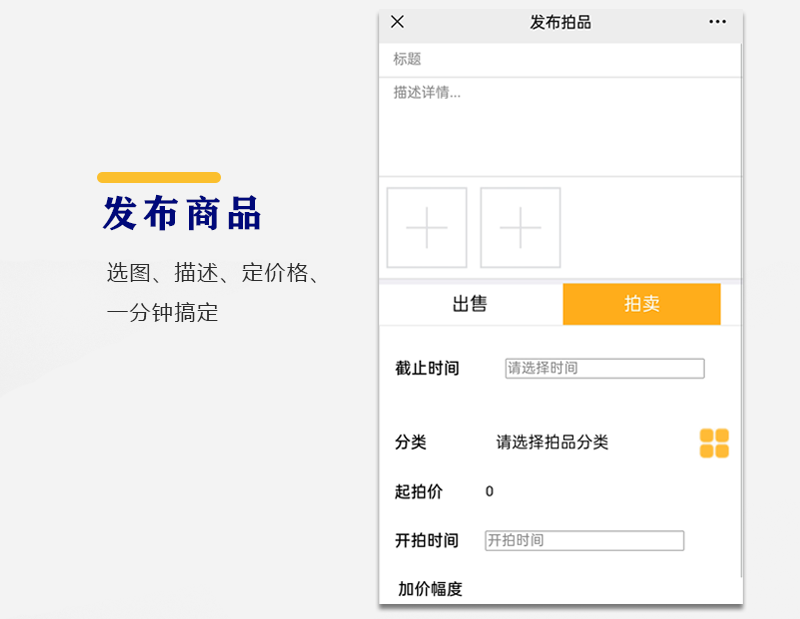Click the 截止时间 label
The height and width of the screenshot is (619, 800).
click(427, 368)
